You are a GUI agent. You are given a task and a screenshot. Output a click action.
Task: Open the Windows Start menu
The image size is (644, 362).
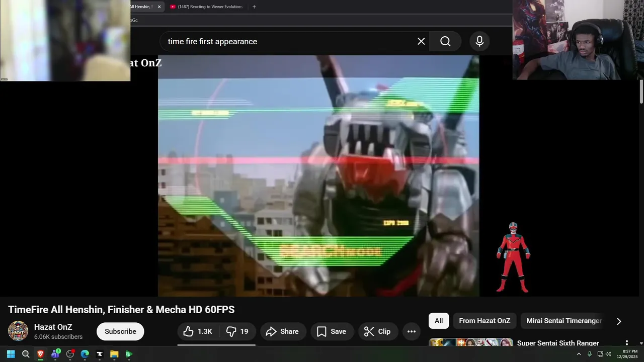click(11, 354)
